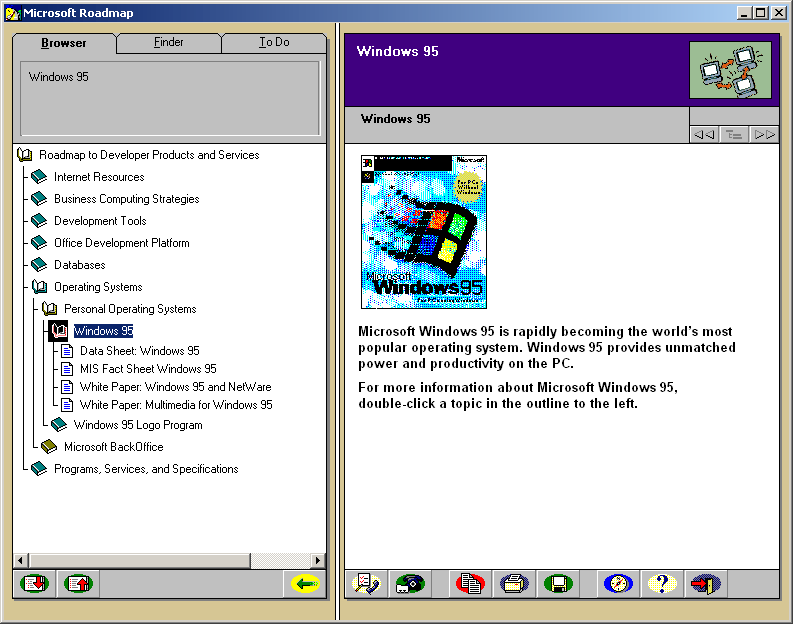The width and height of the screenshot is (793, 624).
Task: Click the blue compass navigation icon
Action: pos(618,584)
